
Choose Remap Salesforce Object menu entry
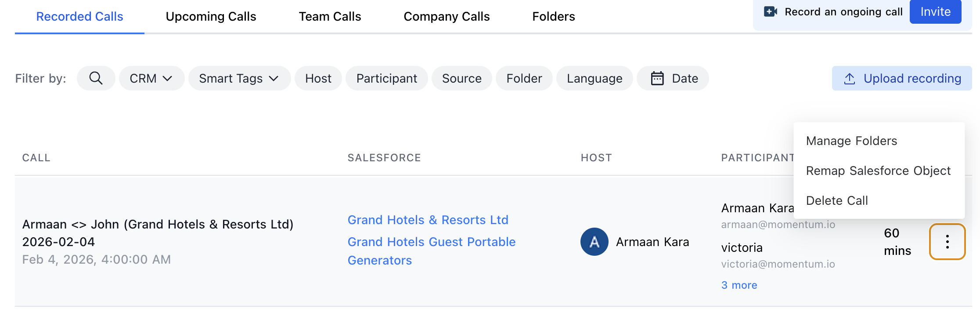pos(878,171)
